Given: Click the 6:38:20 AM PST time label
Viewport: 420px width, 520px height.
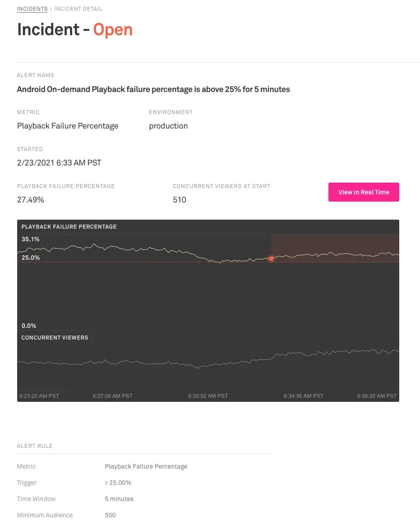Looking at the screenshot, I should [377, 396].
